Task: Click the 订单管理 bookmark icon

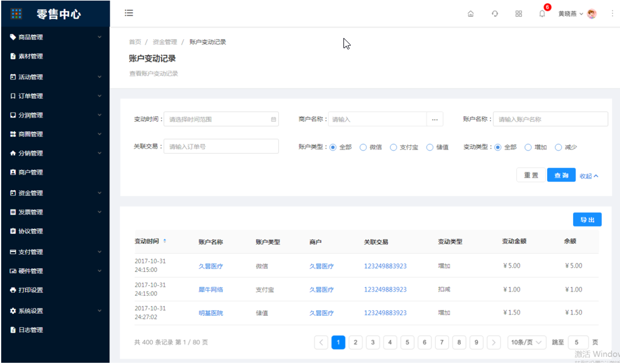Action: 13,96
